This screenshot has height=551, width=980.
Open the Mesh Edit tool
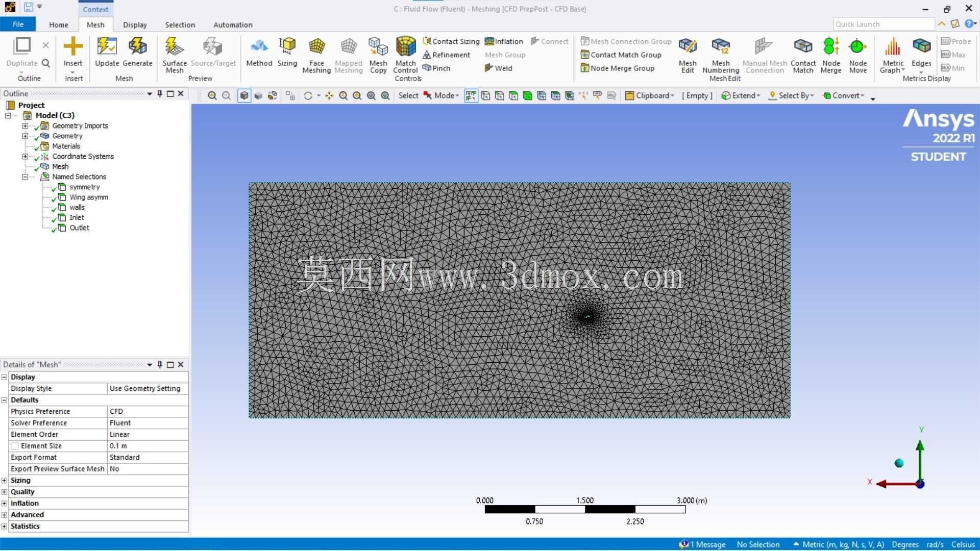tap(688, 55)
